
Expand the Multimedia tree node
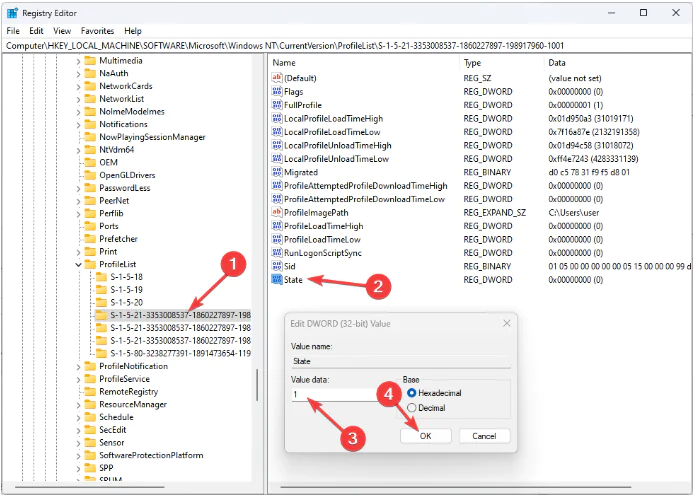pos(79,61)
